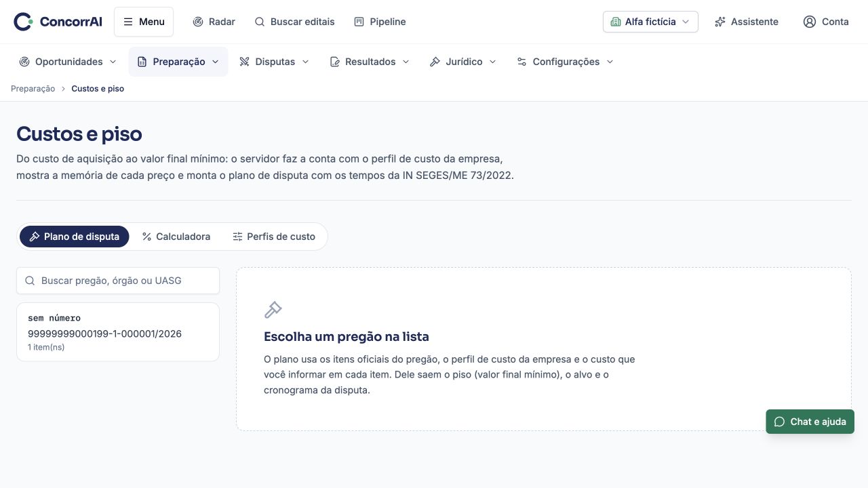This screenshot has height=488, width=868.
Task: Click the Preparação document icon
Action: pos(142,62)
